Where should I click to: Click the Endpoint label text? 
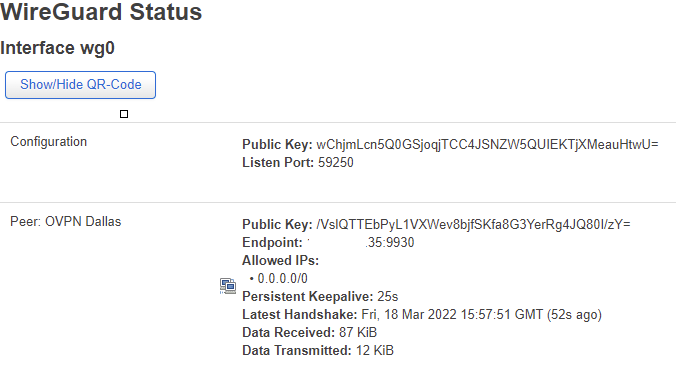pyautogui.click(x=272, y=243)
